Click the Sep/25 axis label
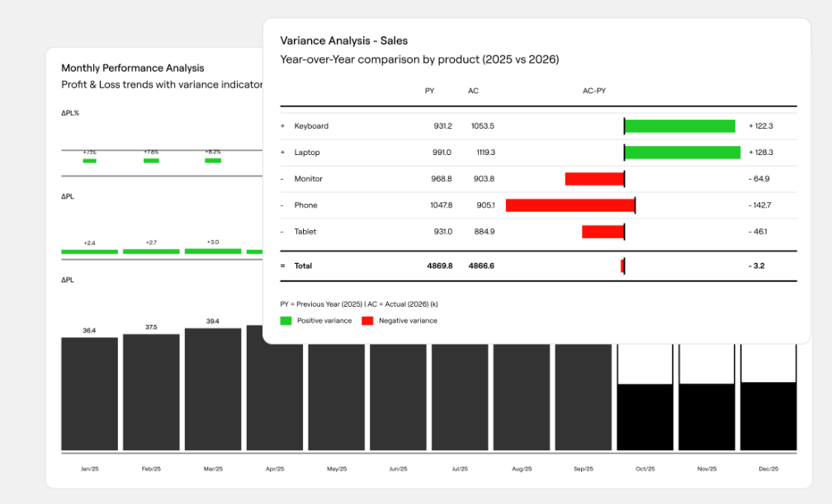The width and height of the screenshot is (832, 504). (583, 469)
